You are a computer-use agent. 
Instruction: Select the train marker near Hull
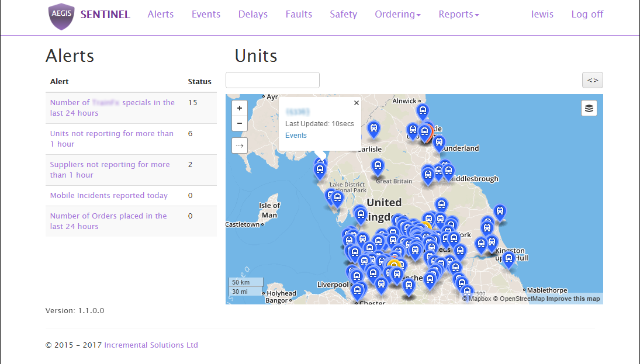pos(508,258)
